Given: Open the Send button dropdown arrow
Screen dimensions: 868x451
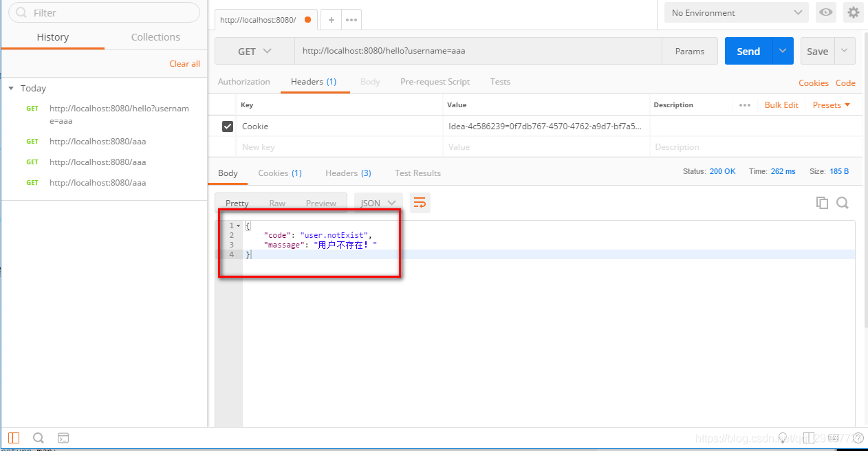Looking at the screenshot, I should pos(783,51).
